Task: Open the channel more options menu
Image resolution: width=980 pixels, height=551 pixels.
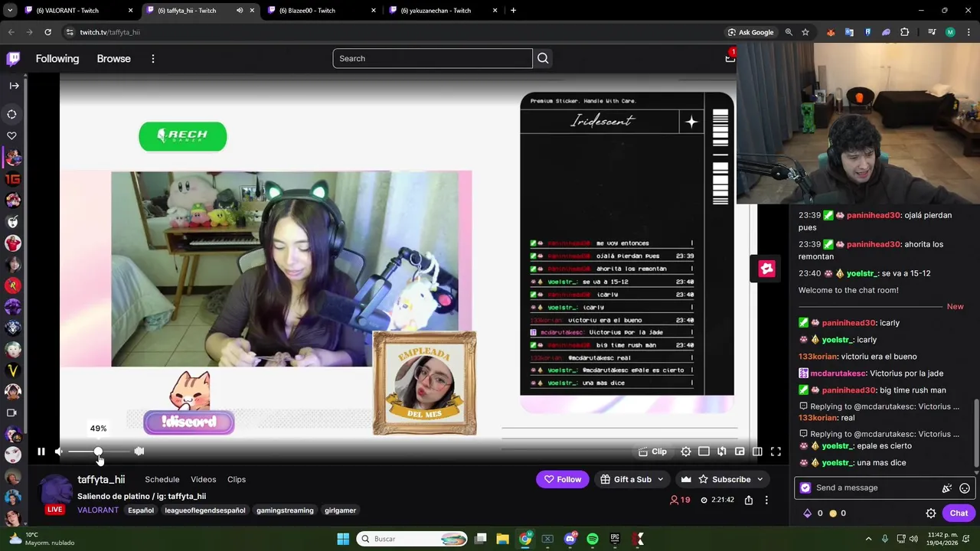Action: pos(766,500)
